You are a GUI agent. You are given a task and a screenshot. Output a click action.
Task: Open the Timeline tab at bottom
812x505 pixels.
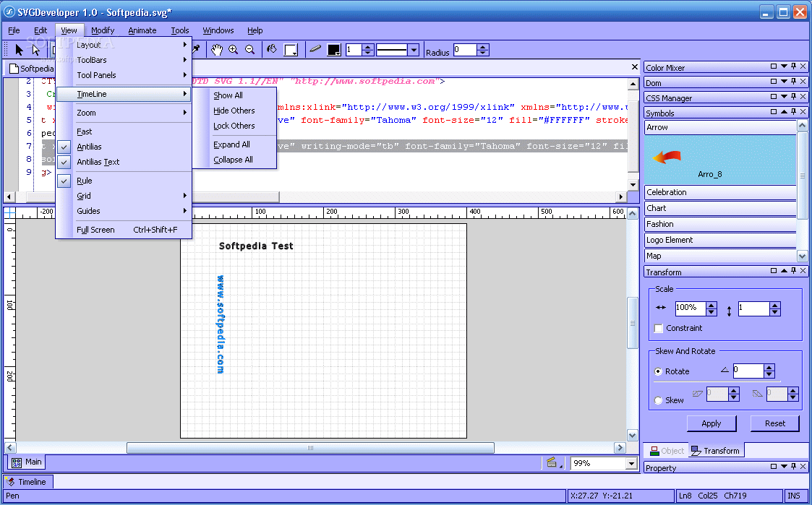(x=27, y=482)
